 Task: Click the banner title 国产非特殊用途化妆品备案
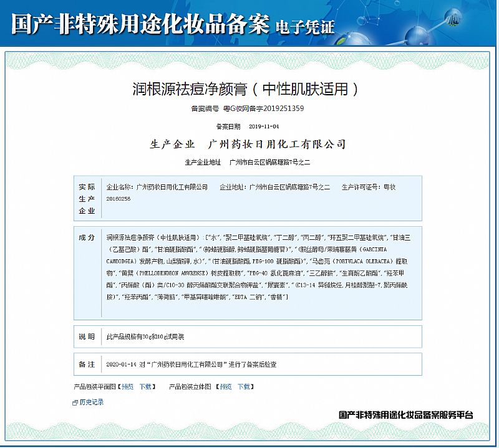coord(140,24)
